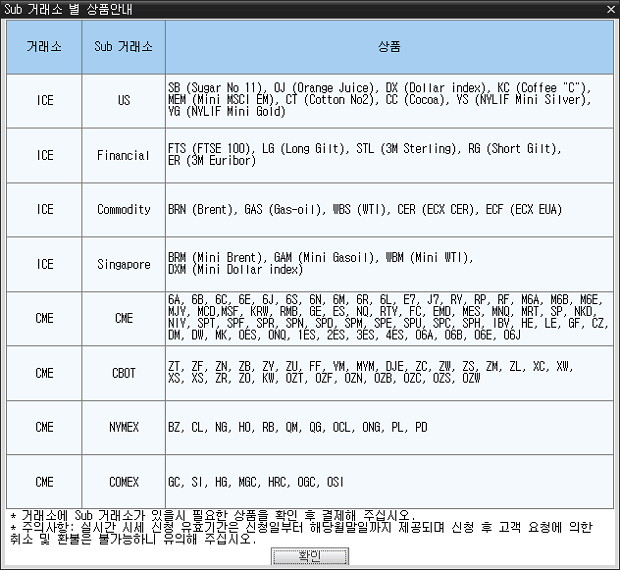The width and height of the screenshot is (620, 570).
Task: Click the ICE cell in the Financial row
Action: (x=44, y=155)
